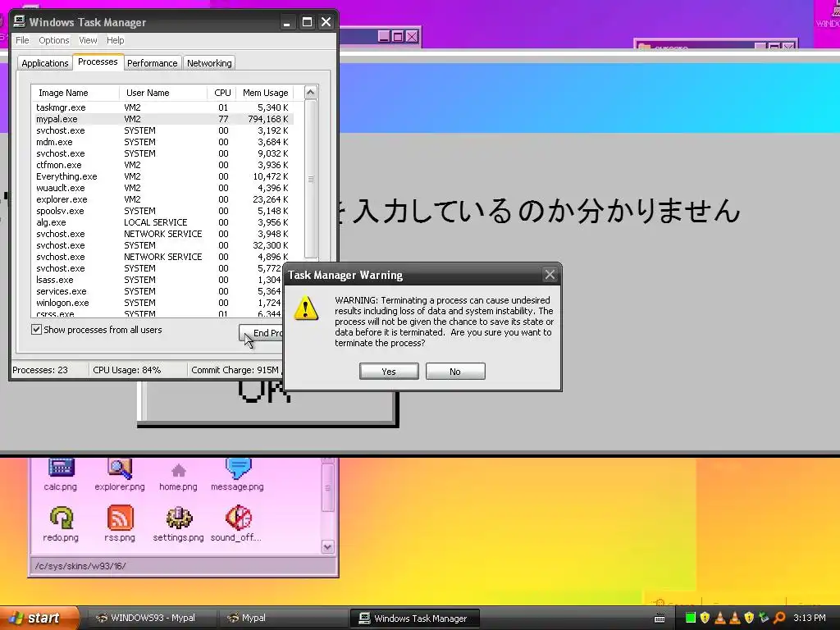Sort processes by Mem Usage column
840x630 pixels.
[265, 93]
